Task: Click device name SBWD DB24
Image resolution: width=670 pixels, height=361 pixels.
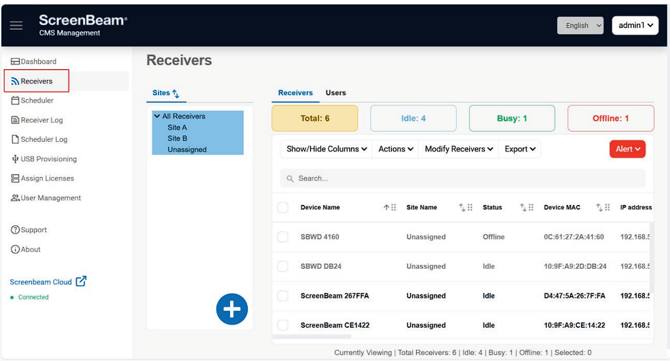Action: tap(321, 266)
